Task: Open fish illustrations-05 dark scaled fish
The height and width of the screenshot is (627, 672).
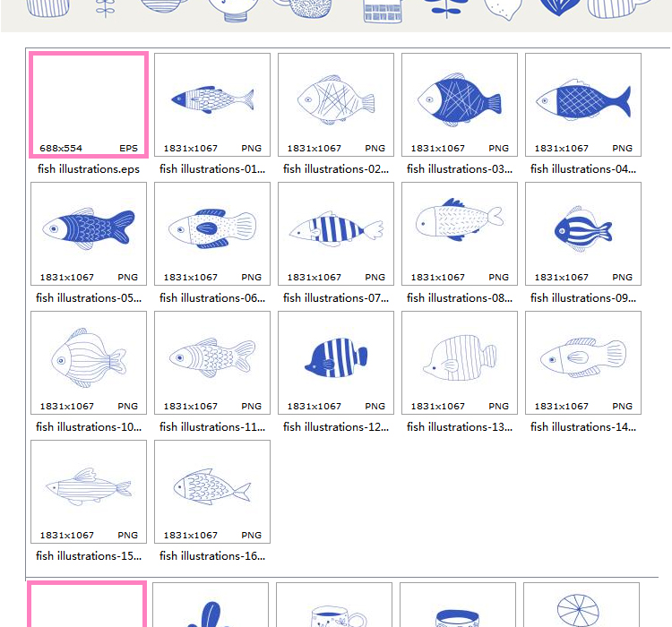Action: (89, 234)
